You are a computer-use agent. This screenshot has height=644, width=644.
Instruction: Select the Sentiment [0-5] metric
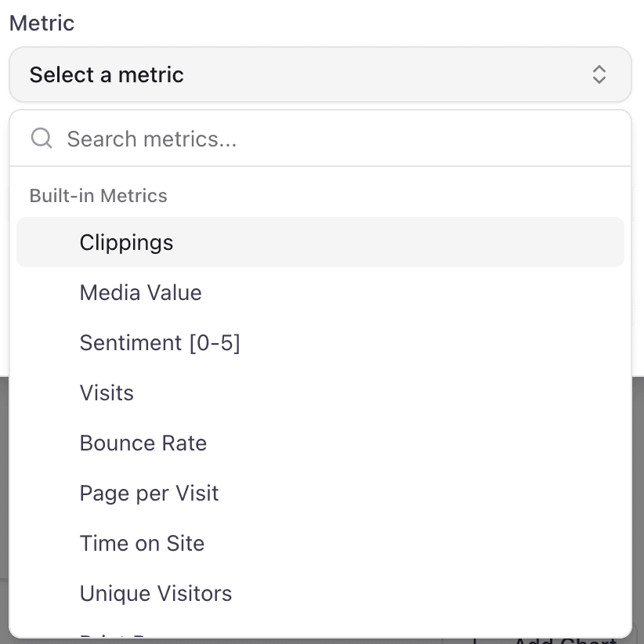point(160,342)
